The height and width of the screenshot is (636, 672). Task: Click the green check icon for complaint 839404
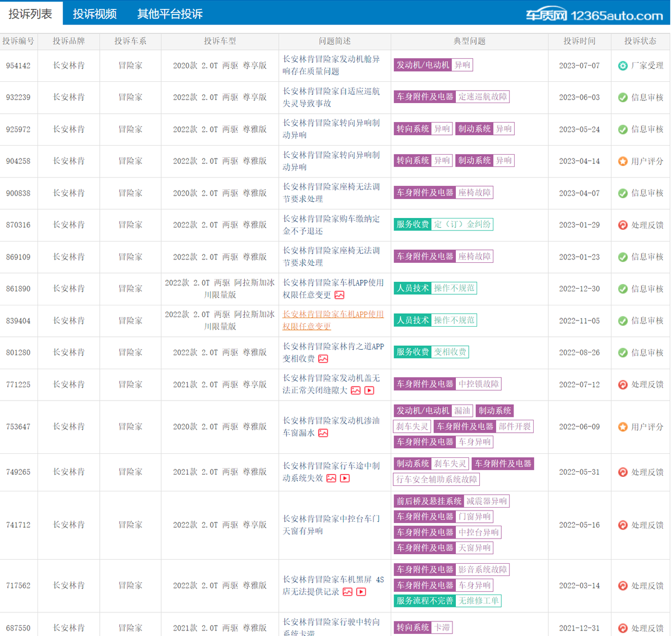click(x=623, y=321)
